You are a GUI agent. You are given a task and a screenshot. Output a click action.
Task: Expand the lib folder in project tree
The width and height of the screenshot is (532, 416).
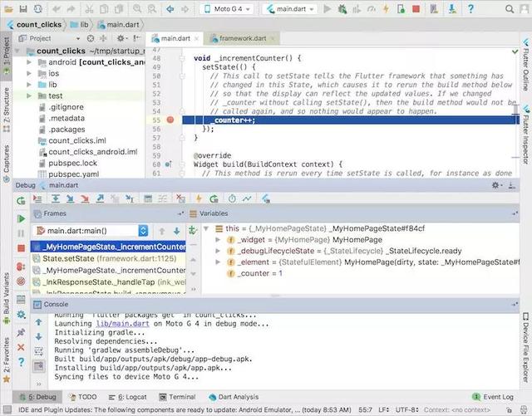click(29, 85)
